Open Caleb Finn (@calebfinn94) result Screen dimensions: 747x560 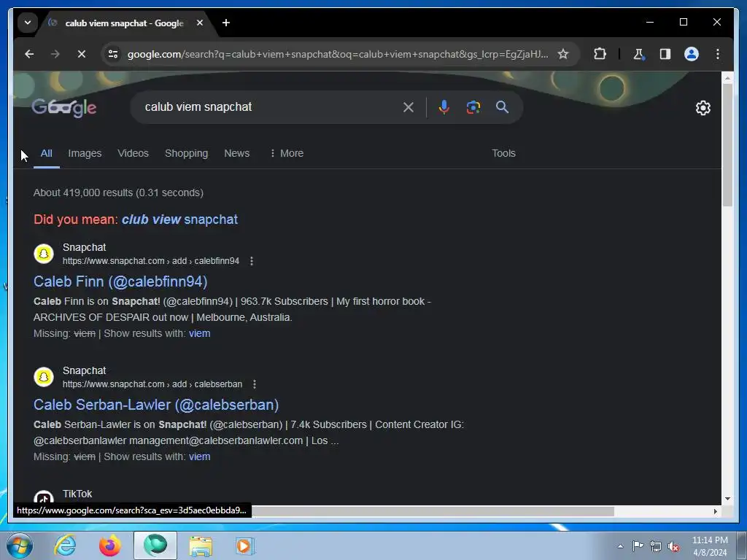(x=120, y=281)
